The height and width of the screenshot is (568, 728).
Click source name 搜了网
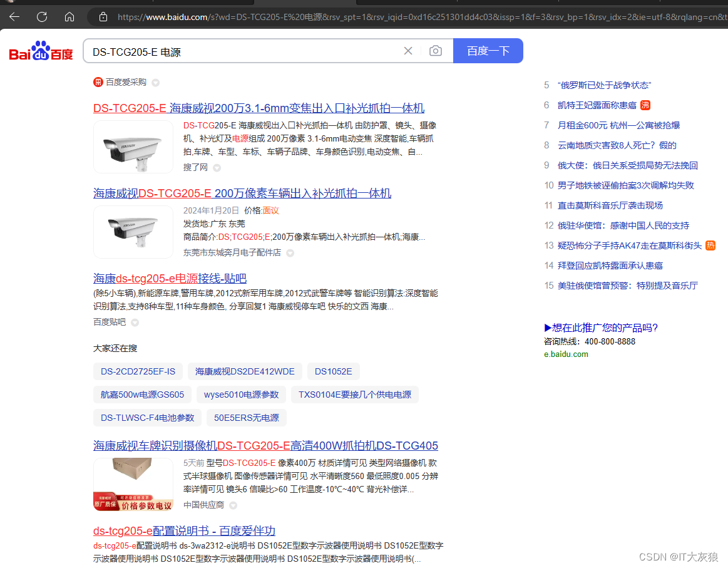195,167
